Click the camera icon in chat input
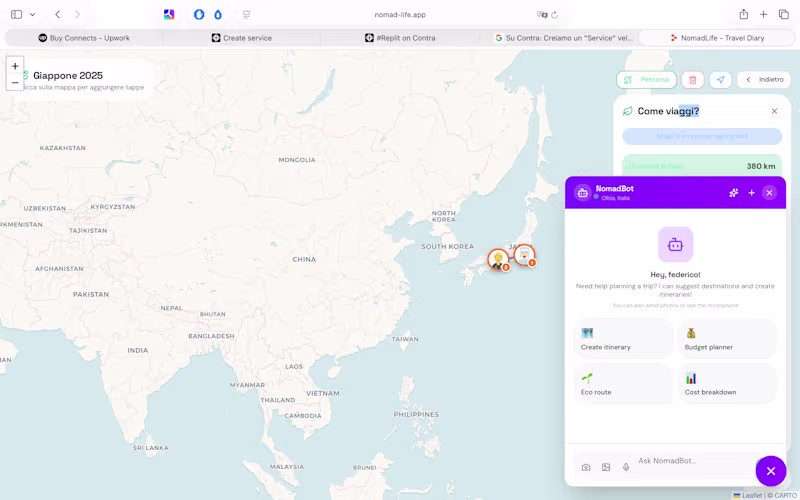This screenshot has width=800, height=500. [x=586, y=467]
